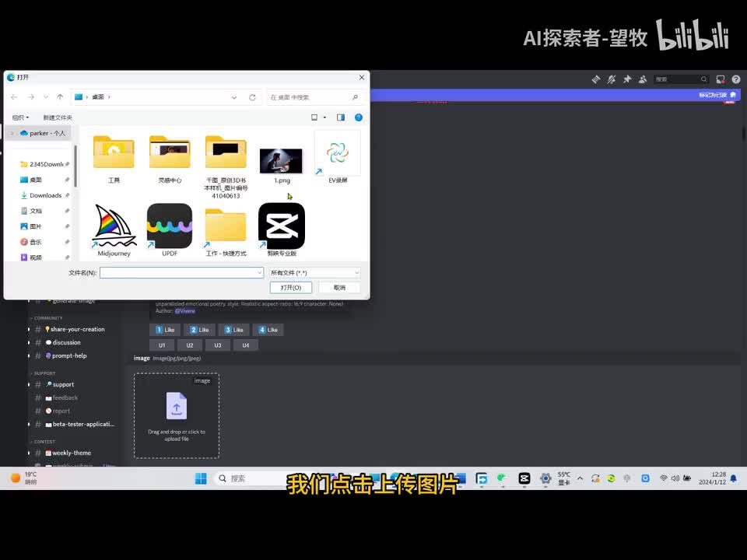Click the 剪映专业版 CapCut shortcut
The width and height of the screenshot is (747, 560).
click(281, 226)
